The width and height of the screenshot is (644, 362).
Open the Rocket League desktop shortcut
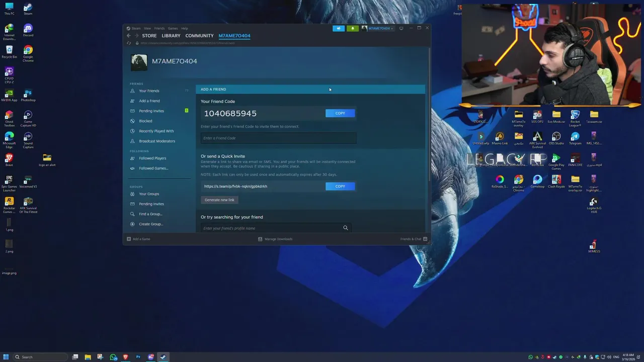pos(575,118)
